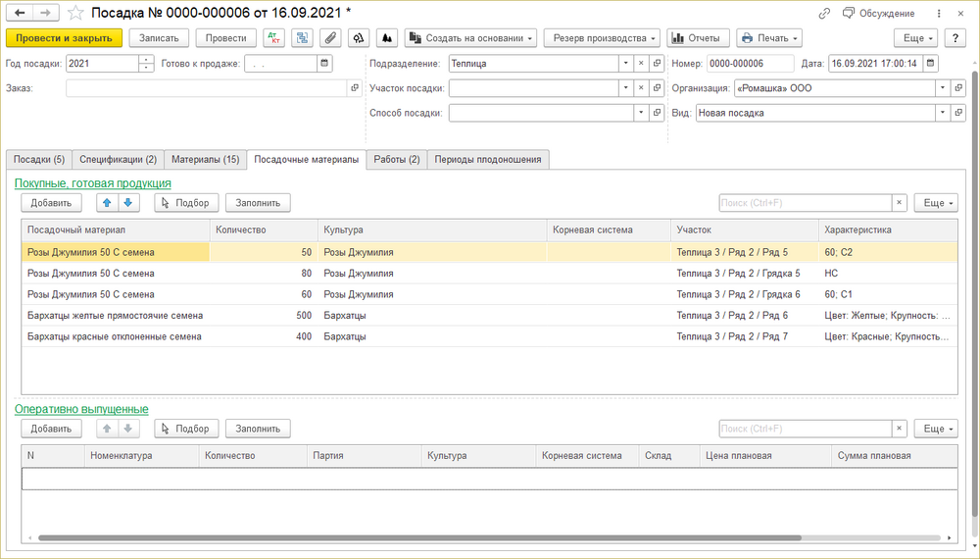Click the Покупные, готовая продукция link
980x559 pixels.
pos(92,182)
